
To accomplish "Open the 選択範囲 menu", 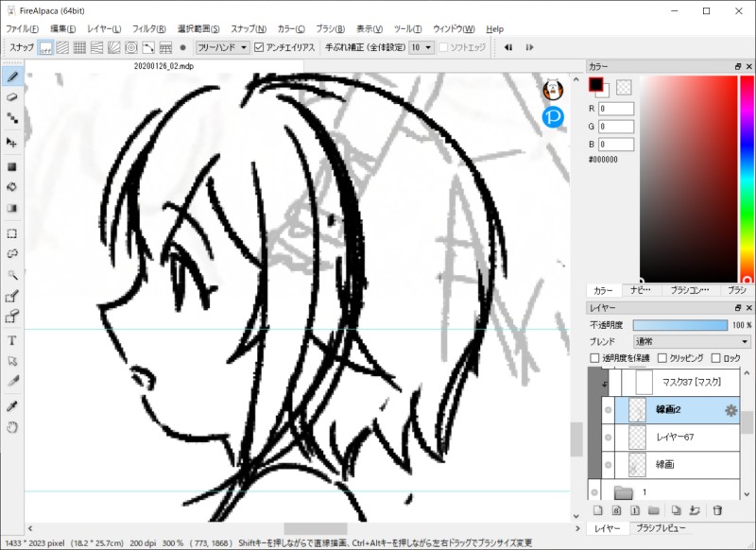I will (x=198, y=29).
